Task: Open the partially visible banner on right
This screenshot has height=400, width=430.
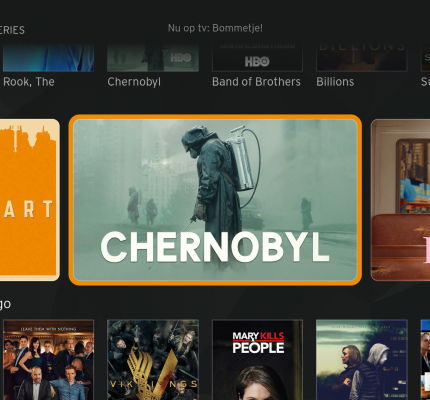Action: click(x=400, y=200)
